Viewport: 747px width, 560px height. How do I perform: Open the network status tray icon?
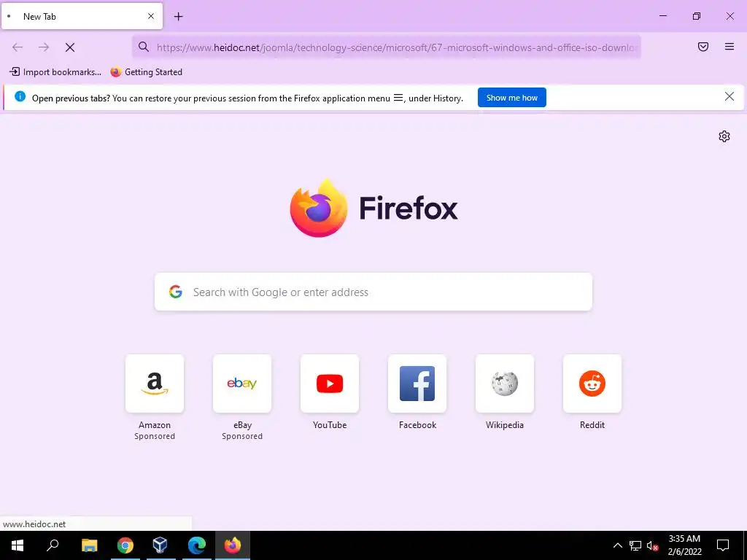[x=635, y=545]
